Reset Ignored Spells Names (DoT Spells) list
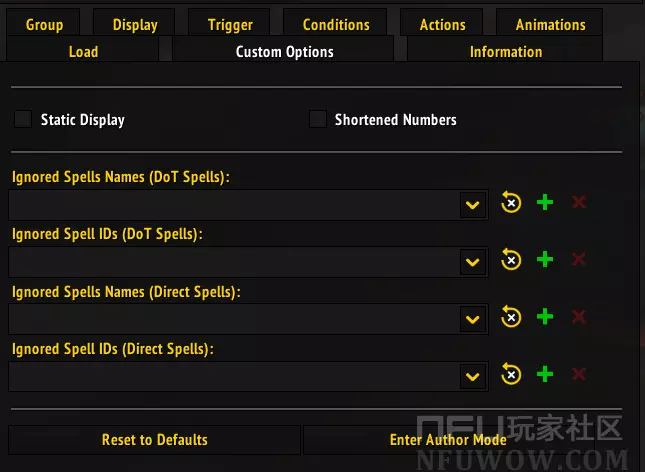This screenshot has height=472, width=645. pyautogui.click(x=511, y=203)
